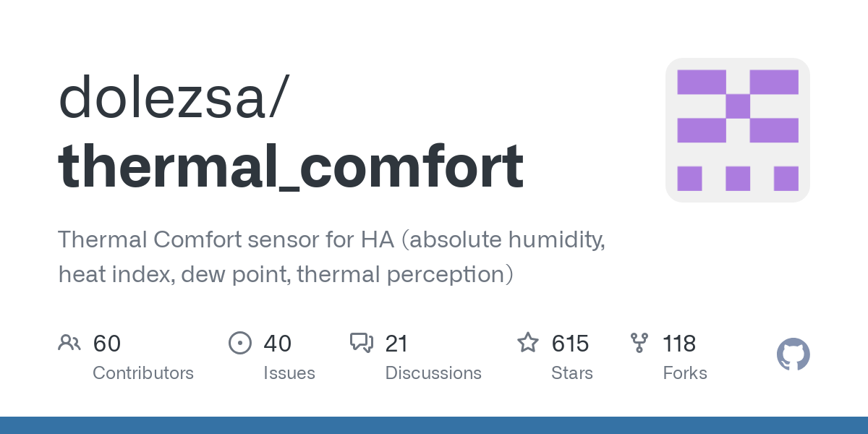Click the Thermal Comfort sensor description text
Image resolution: width=868 pixels, height=434 pixels.
tap(331, 256)
